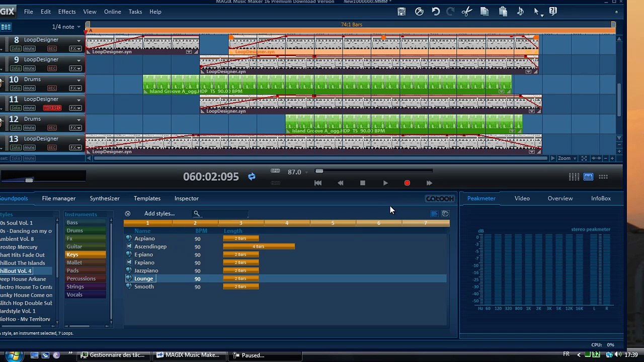
Task: Rewind playback in the transport bar
Action: pyautogui.click(x=341, y=183)
